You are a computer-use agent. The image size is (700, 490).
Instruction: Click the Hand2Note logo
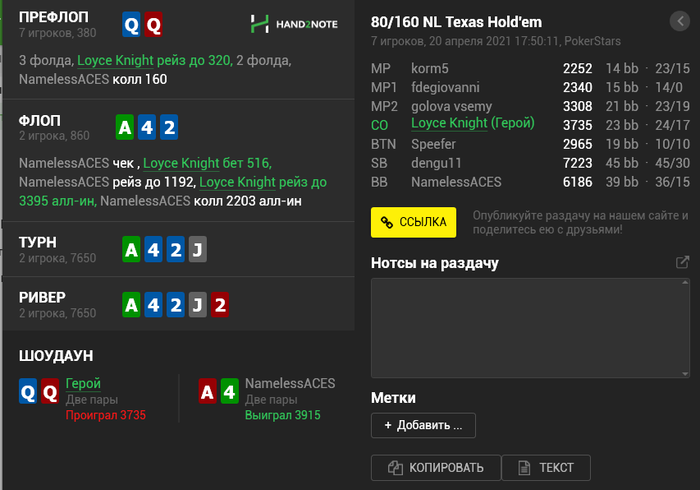click(x=294, y=24)
